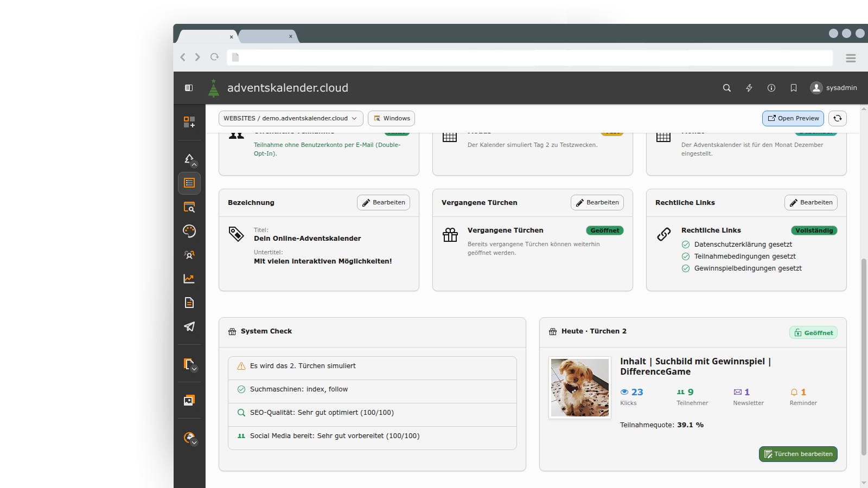This screenshot has width=868, height=488.
Task: Click the search magnifier in the header
Action: (727, 88)
